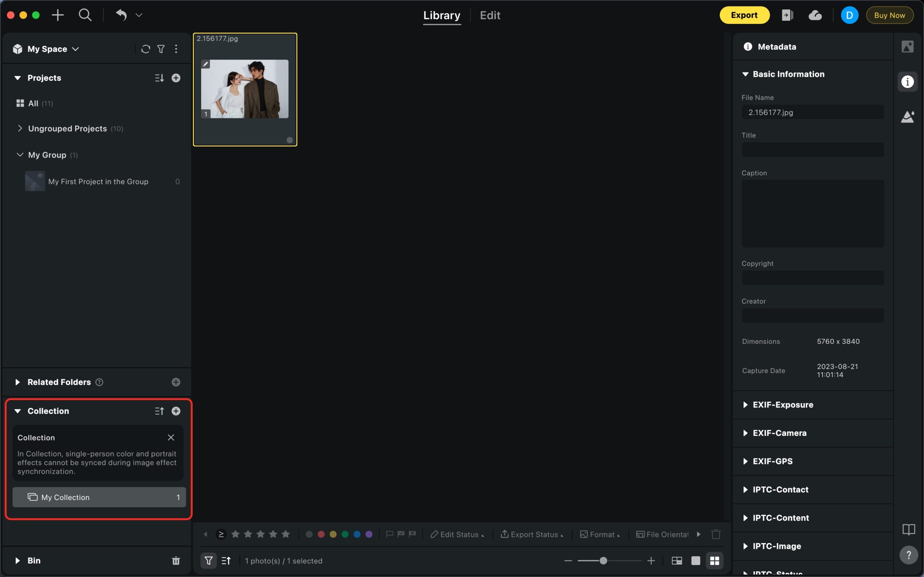
Task: Expand Ungrouped Projects tree item
Action: coord(20,128)
